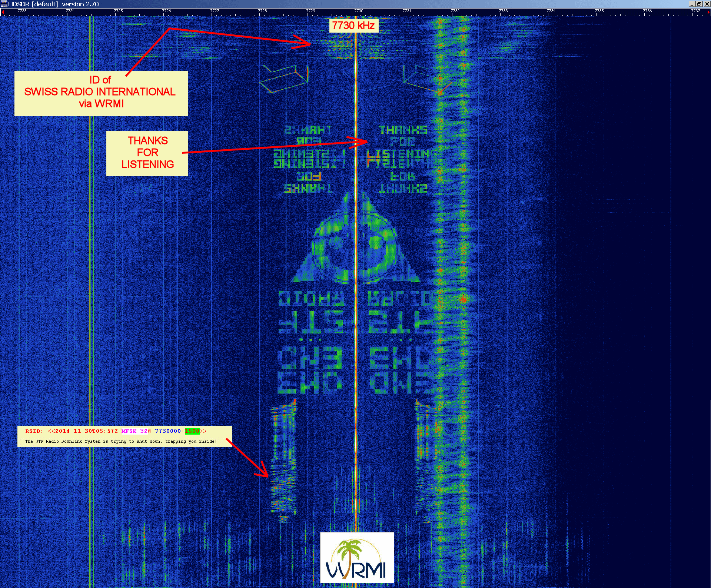Click the 7730 kHz frequency label
This screenshot has width=711, height=588.
tap(353, 26)
